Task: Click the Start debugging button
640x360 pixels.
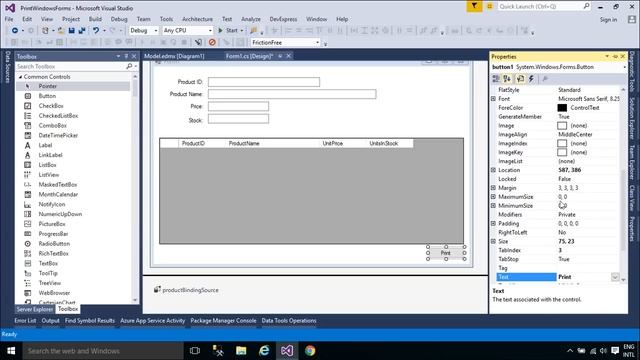Action: pos(228,31)
